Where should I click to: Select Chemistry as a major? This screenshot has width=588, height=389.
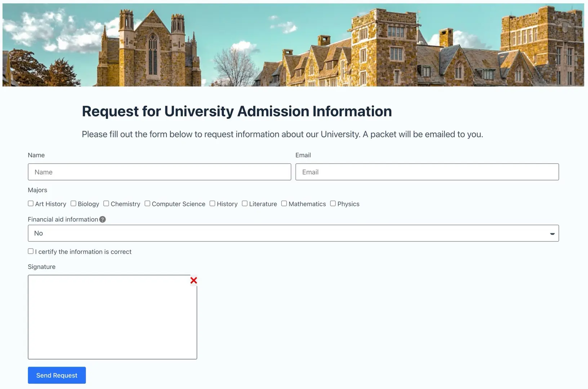[x=106, y=204]
